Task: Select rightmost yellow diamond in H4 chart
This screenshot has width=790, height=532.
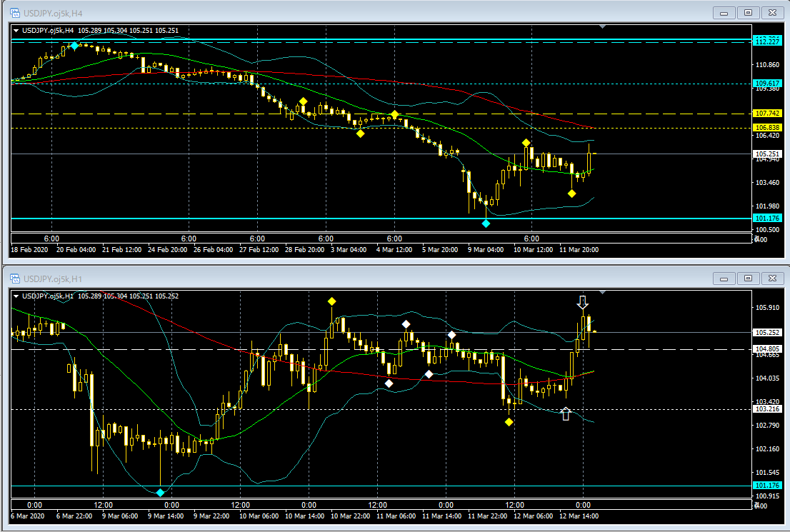Action: (x=571, y=194)
